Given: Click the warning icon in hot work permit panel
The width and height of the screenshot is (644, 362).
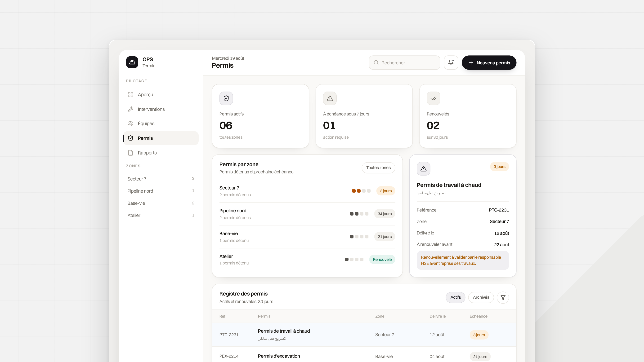Looking at the screenshot, I should pyautogui.click(x=424, y=169).
